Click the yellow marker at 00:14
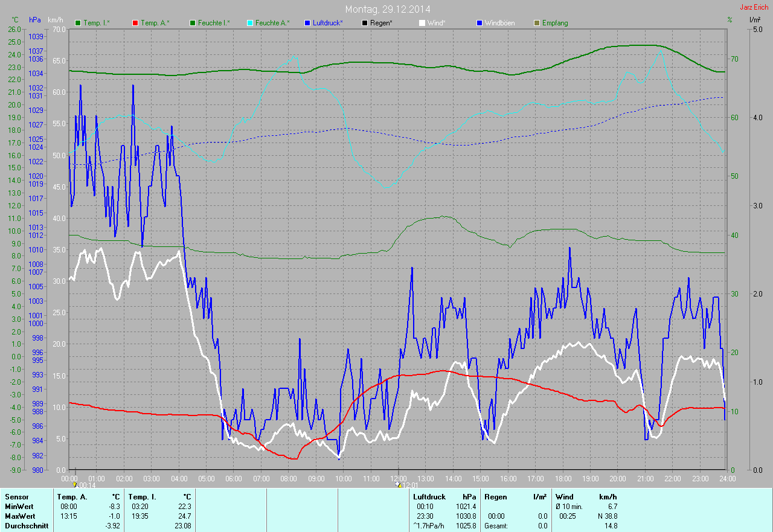 (x=75, y=484)
